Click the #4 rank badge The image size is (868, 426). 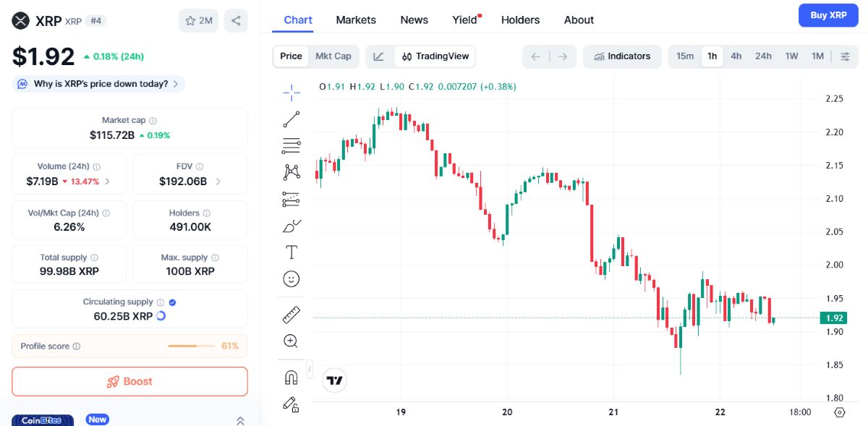pos(95,21)
